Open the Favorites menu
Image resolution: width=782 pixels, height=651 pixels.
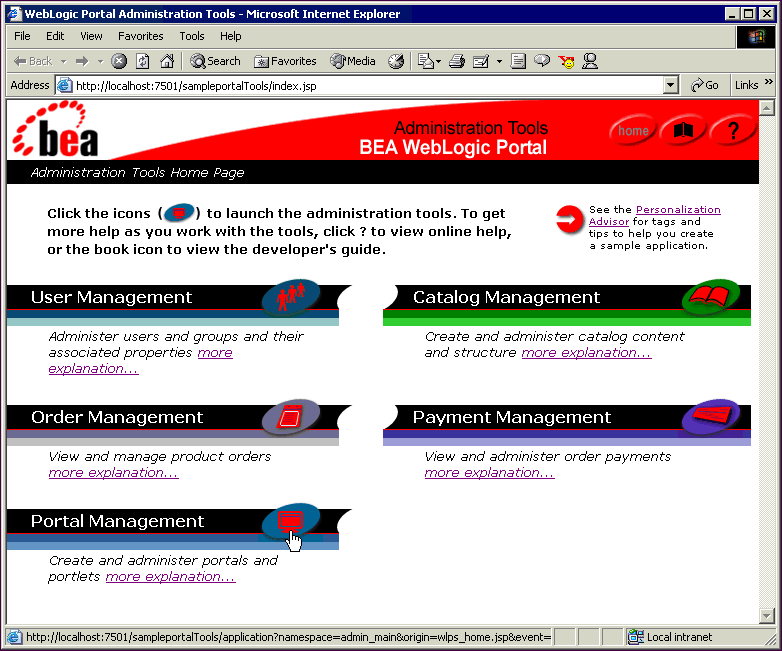click(x=141, y=36)
